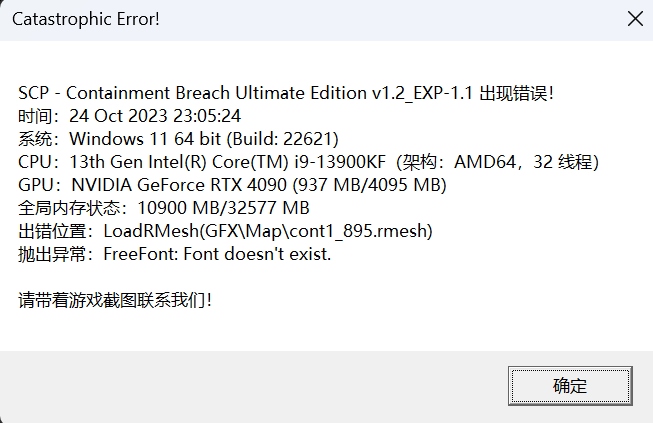Click the Catastrophic Error! title bar text
Image resolution: width=653 pixels, height=423 pixels.
pos(86,19)
